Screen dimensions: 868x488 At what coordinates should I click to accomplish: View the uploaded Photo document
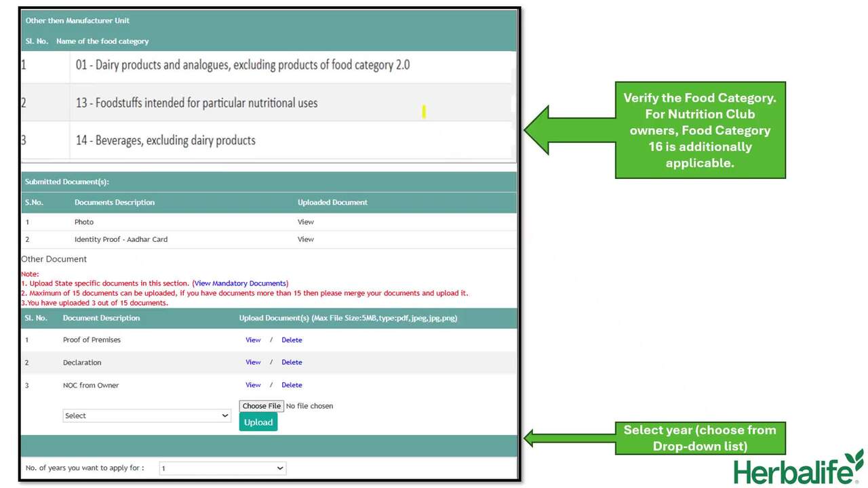(x=306, y=222)
